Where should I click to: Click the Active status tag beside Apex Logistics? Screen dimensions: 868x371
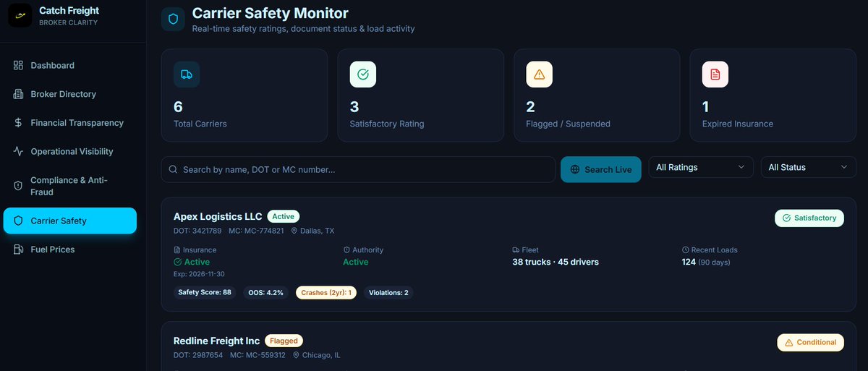283,216
